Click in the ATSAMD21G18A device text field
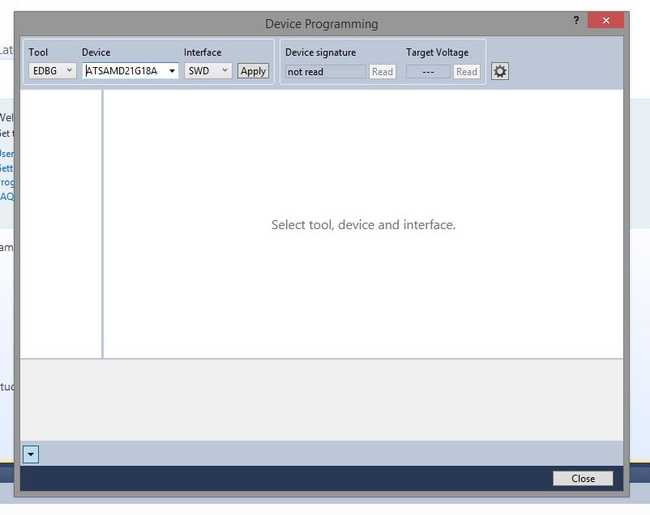 click(x=124, y=71)
